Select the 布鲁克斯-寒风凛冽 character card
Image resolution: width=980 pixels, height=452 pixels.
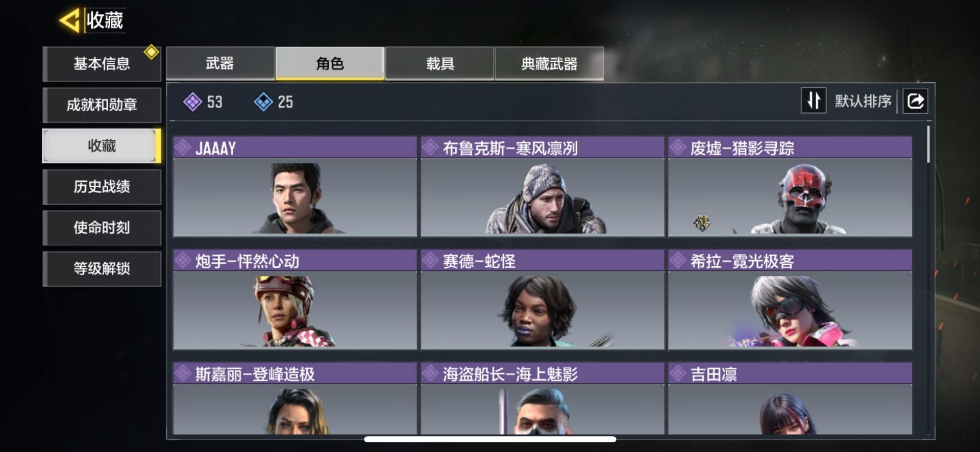point(542,186)
